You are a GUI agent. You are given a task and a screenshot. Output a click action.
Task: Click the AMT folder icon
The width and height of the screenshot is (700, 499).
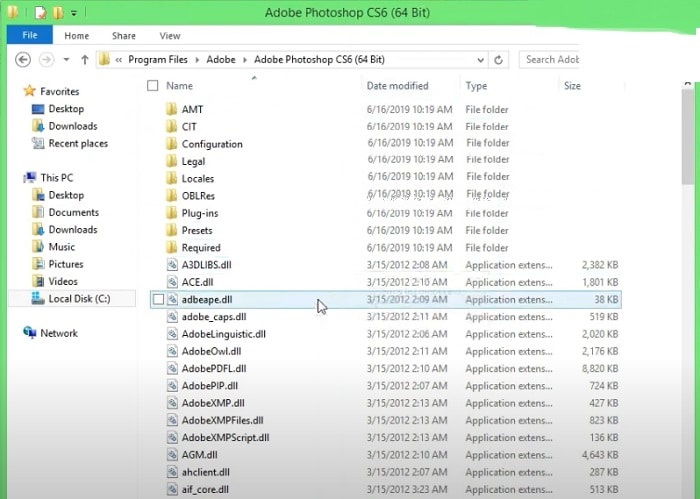pyautogui.click(x=171, y=109)
